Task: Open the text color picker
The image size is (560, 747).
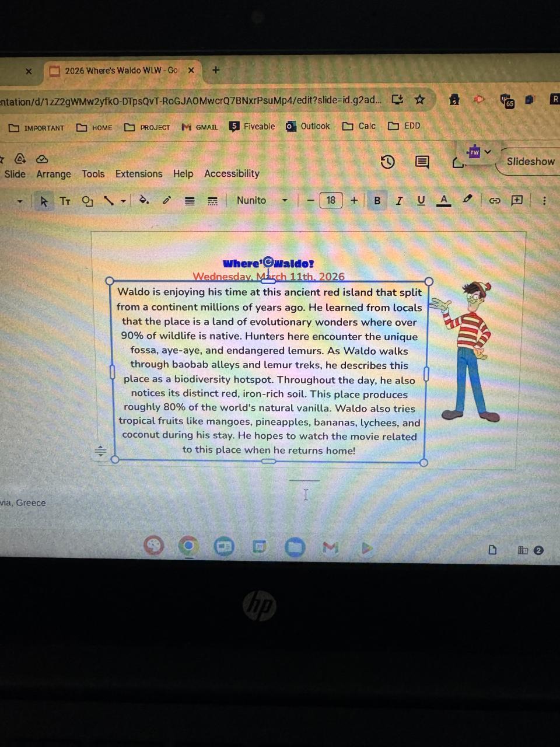Action: 444,200
